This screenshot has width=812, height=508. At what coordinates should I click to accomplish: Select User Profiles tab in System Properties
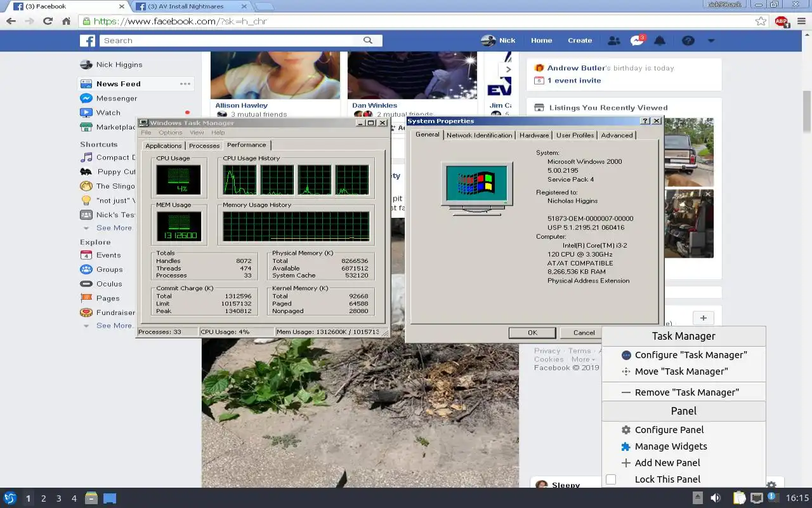pos(575,135)
